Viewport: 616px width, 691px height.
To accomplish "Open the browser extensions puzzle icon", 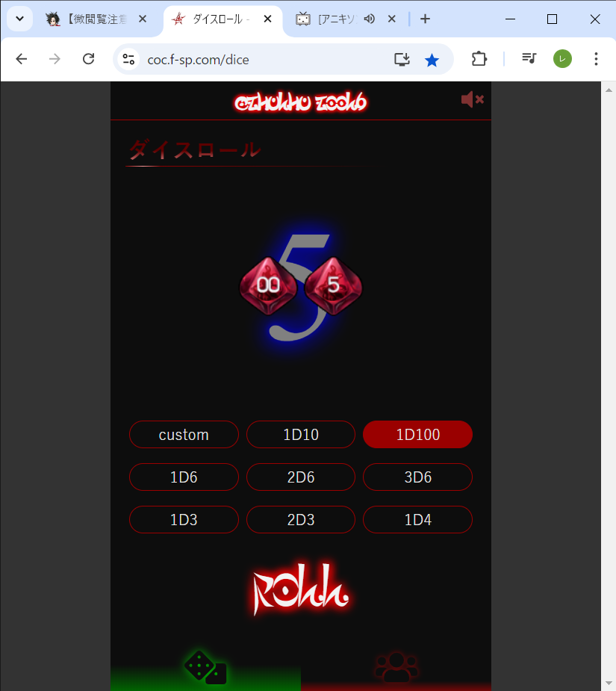I will click(x=479, y=59).
